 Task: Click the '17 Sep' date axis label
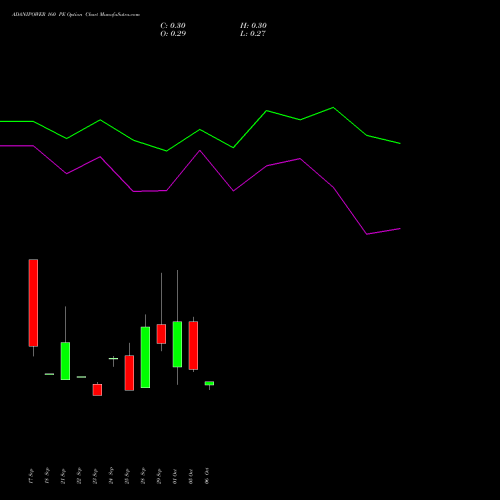pos(31,476)
